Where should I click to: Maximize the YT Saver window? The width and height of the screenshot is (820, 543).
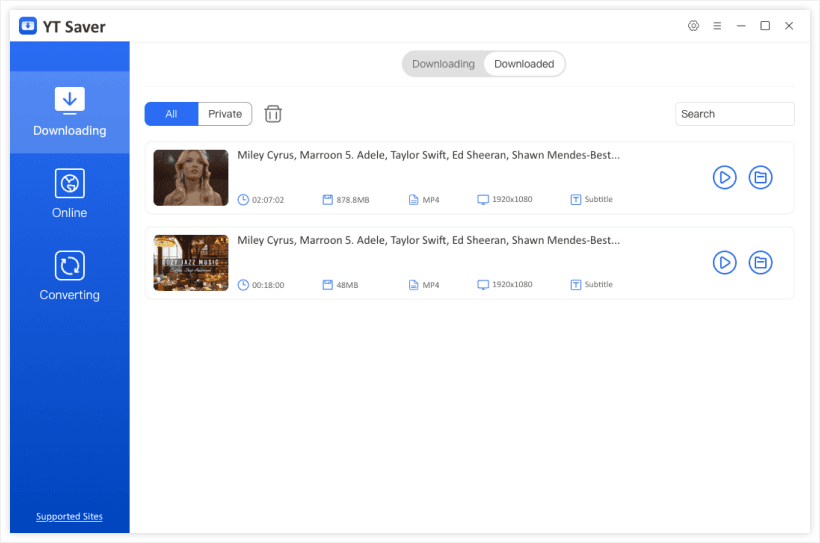765,26
